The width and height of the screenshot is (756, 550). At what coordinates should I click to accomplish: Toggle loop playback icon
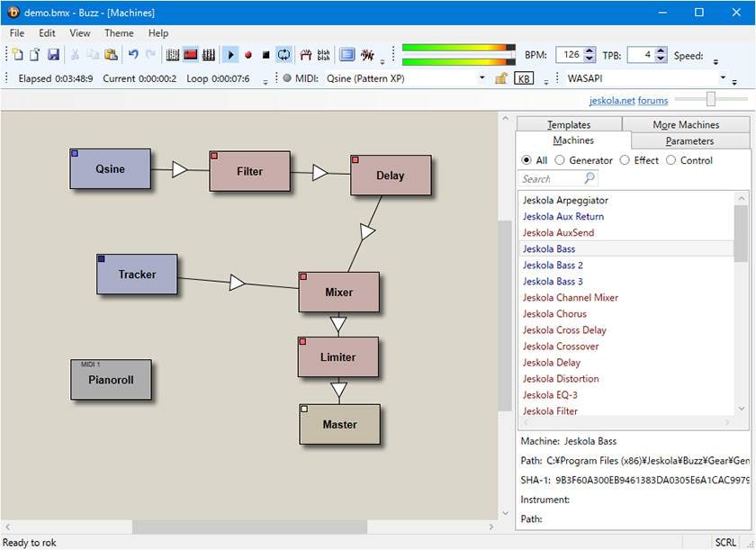[284, 55]
